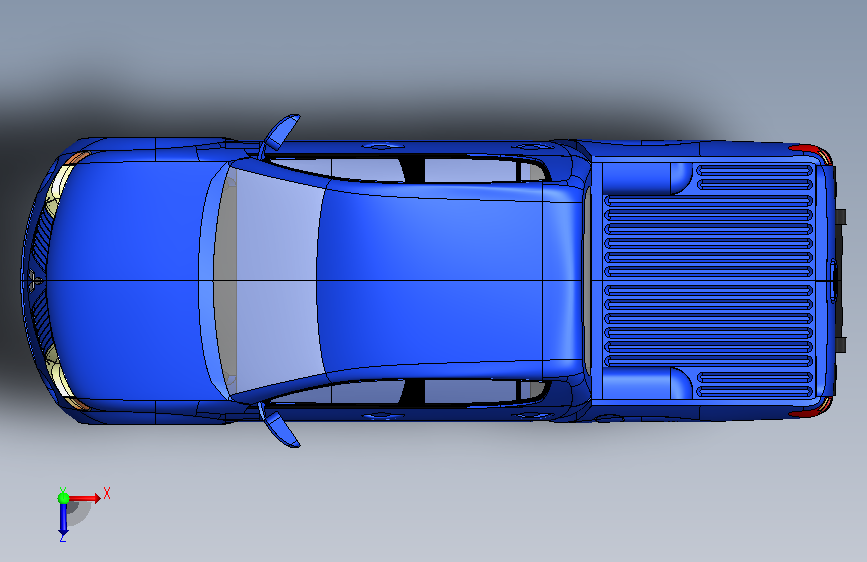The image size is (867, 562).
Task: Select the tailgate handle at the rear
Action: click(x=833, y=281)
